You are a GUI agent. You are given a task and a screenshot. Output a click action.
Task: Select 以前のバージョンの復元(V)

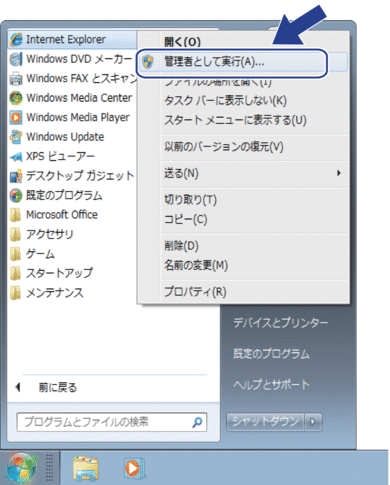click(224, 147)
